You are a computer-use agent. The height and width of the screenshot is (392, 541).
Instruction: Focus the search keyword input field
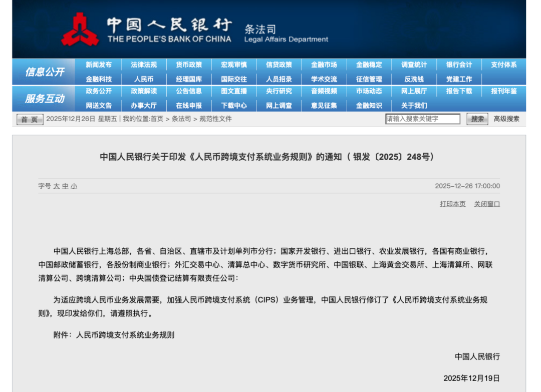[x=423, y=119]
